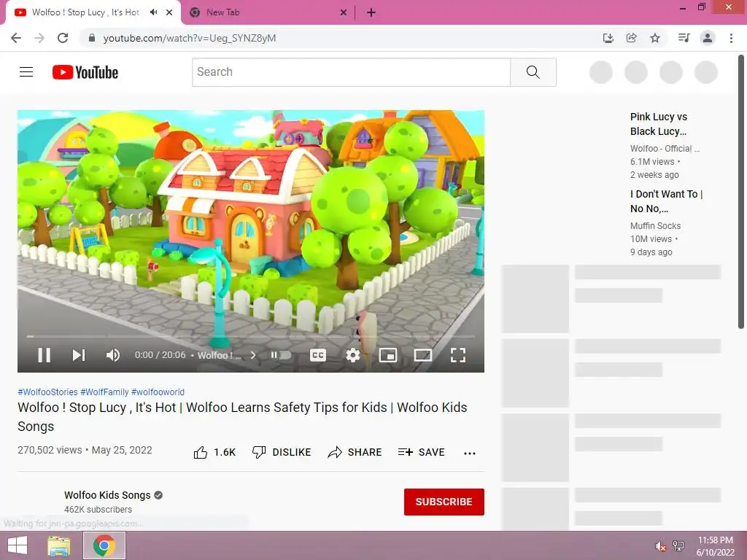Image resolution: width=747 pixels, height=560 pixels.
Task: Click the #wolfooworld hashtag
Action: click(158, 392)
